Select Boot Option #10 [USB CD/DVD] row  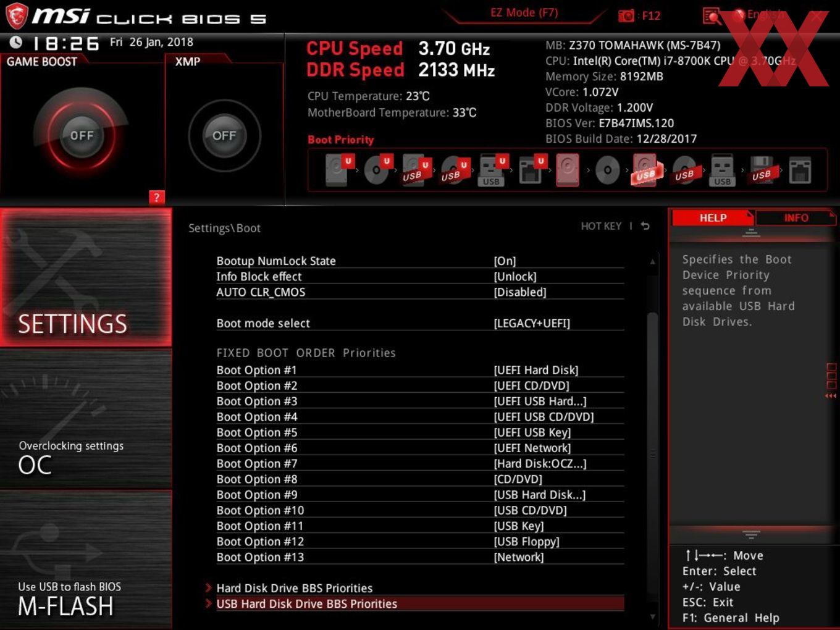420,510
